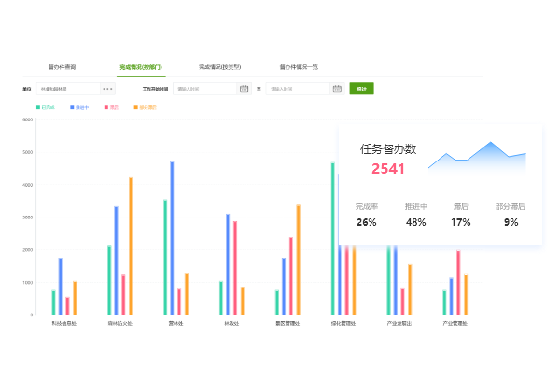Click the ellipsis icon in unit field
The height and width of the screenshot is (392, 560).
107,89
